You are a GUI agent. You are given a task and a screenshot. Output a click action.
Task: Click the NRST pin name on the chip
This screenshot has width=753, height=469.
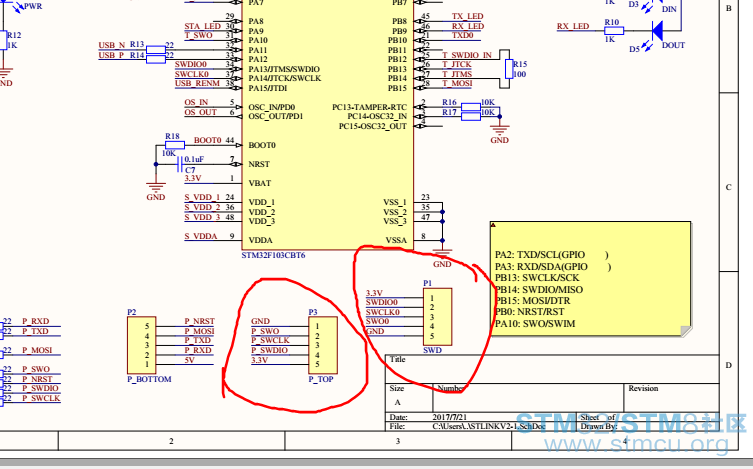pos(259,164)
